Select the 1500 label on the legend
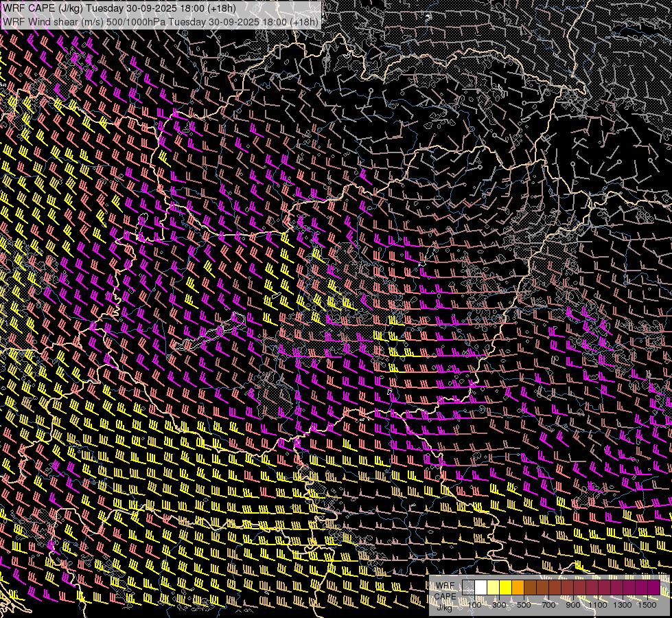The height and width of the screenshot is (618, 672). [647, 605]
